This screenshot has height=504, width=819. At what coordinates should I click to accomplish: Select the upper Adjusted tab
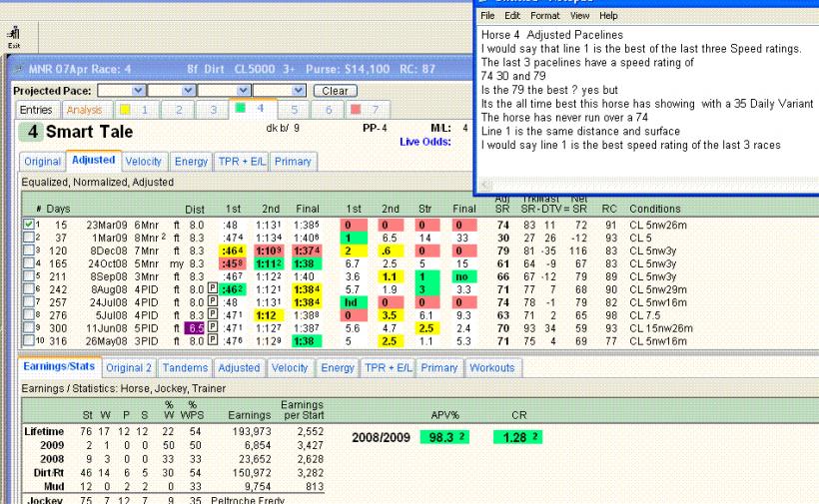tap(94, 160)
